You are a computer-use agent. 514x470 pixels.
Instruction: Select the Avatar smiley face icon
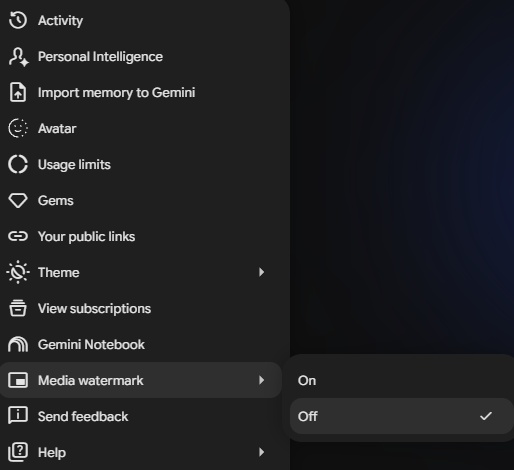click(18, 128)
